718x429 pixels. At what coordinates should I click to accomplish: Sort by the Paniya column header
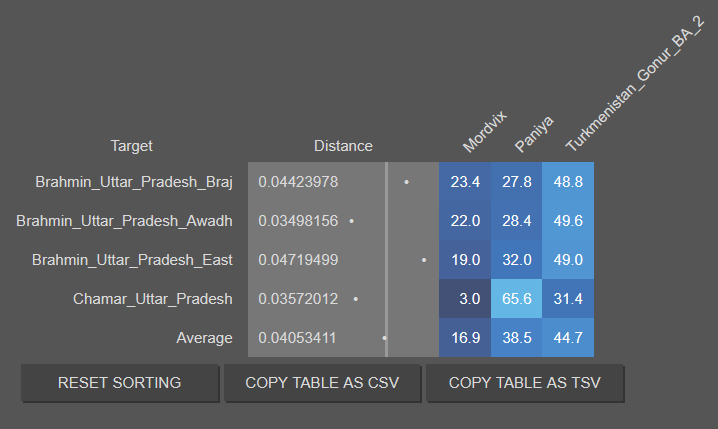pos(534,134)
